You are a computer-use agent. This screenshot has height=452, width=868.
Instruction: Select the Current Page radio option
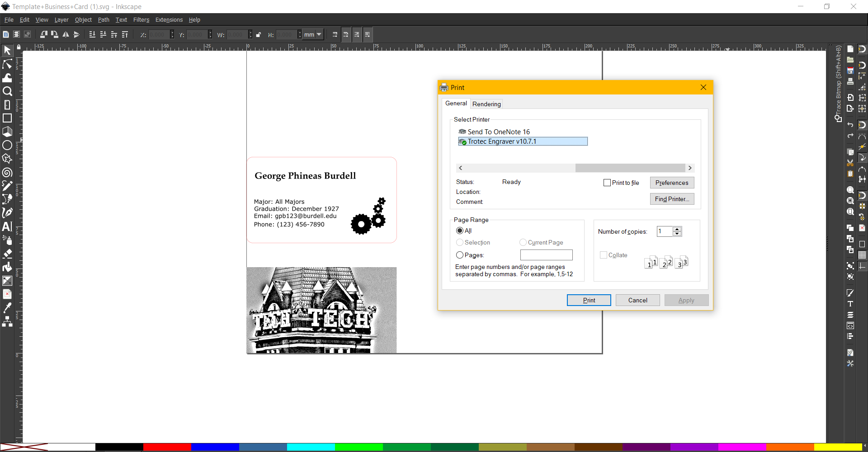[x=523, y=242]
